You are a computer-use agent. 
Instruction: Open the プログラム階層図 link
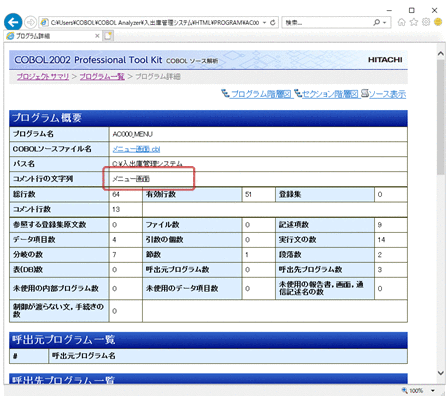pos(261,94)
